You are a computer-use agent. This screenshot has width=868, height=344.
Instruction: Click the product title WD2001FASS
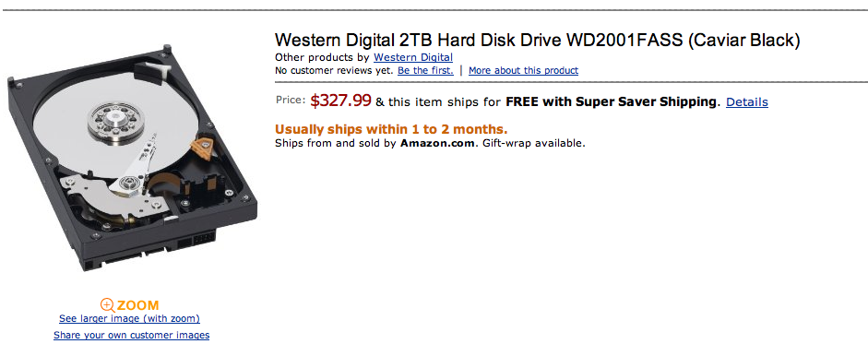pyautogui.click(x=537, y=41)
